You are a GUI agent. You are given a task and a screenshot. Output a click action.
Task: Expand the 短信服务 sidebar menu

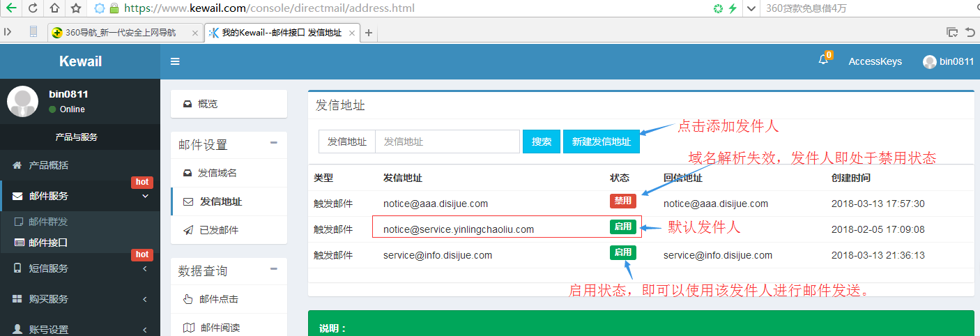coord(80,268)
